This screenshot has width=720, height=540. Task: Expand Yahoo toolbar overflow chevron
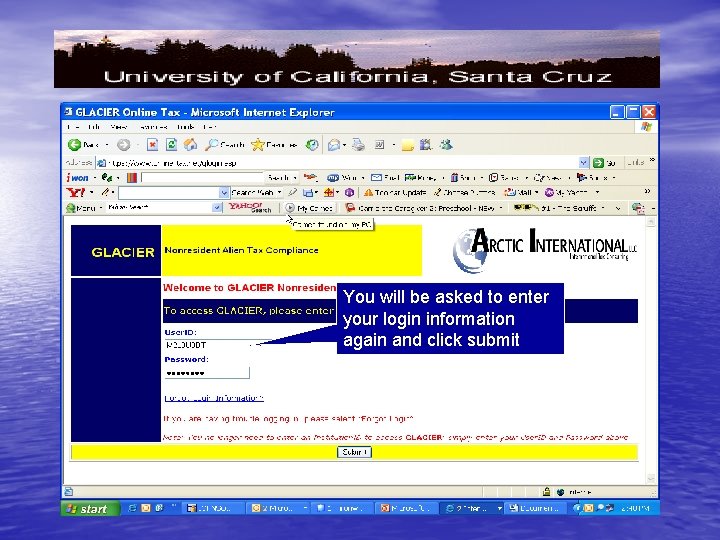point(647,191)
